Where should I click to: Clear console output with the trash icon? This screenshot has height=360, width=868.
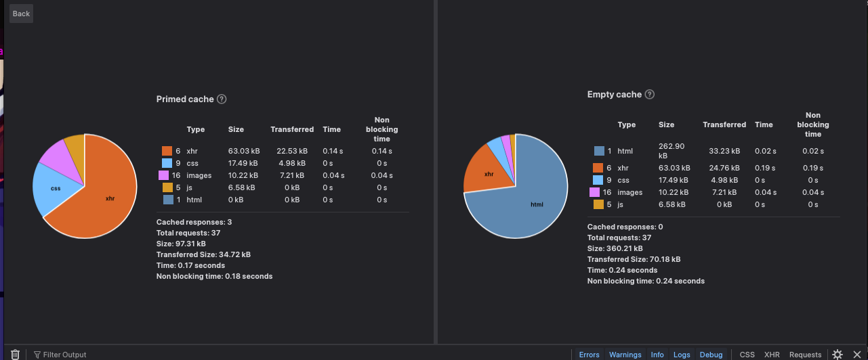(x=15, y=354)
